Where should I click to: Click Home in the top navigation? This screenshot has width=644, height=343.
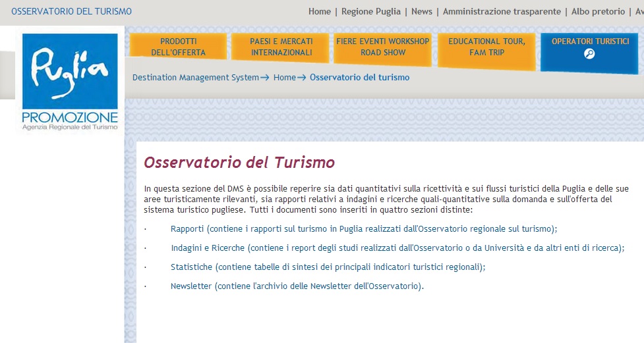click(320, 12)
